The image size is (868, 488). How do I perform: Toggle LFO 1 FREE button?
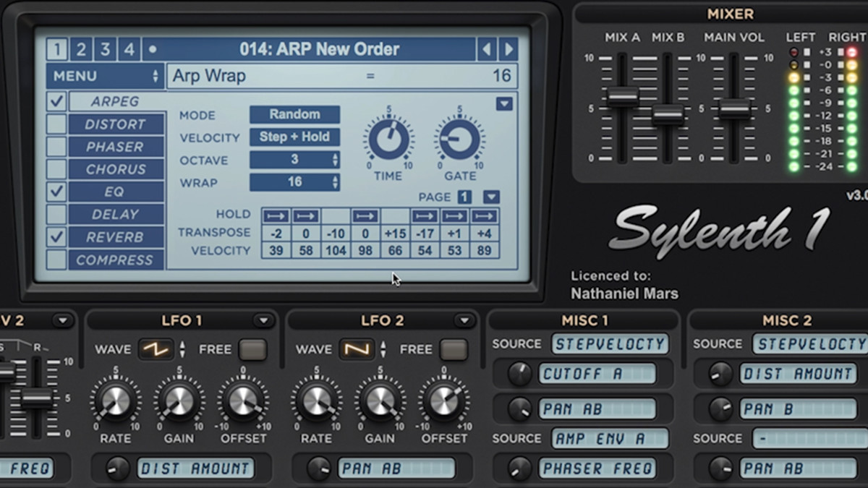tap(253, 349)
